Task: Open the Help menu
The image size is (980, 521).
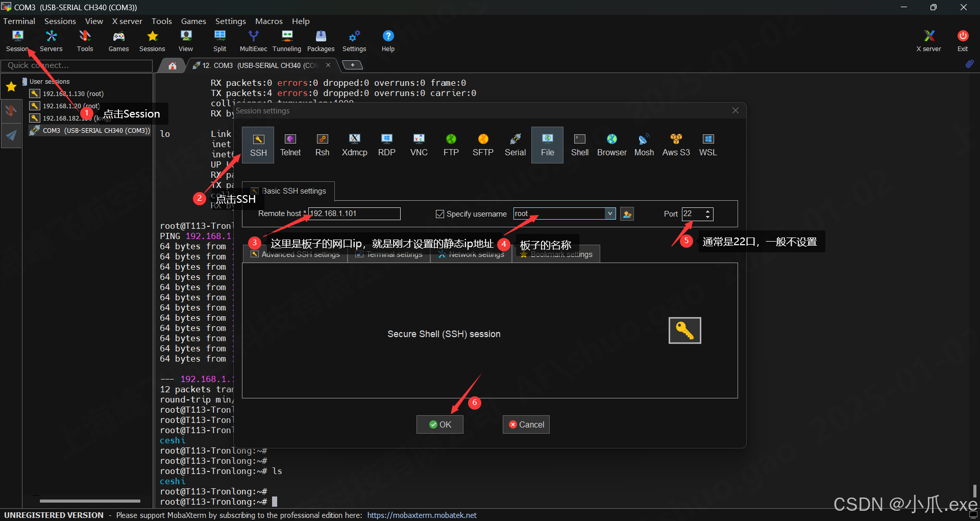Action: click(301, 21)
